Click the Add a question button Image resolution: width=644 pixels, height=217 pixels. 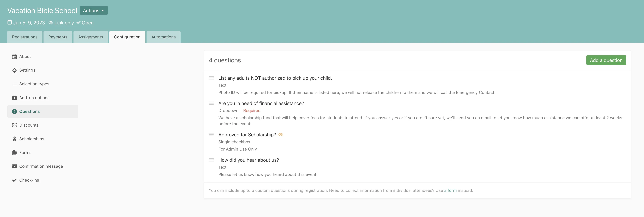coord(606,60)
